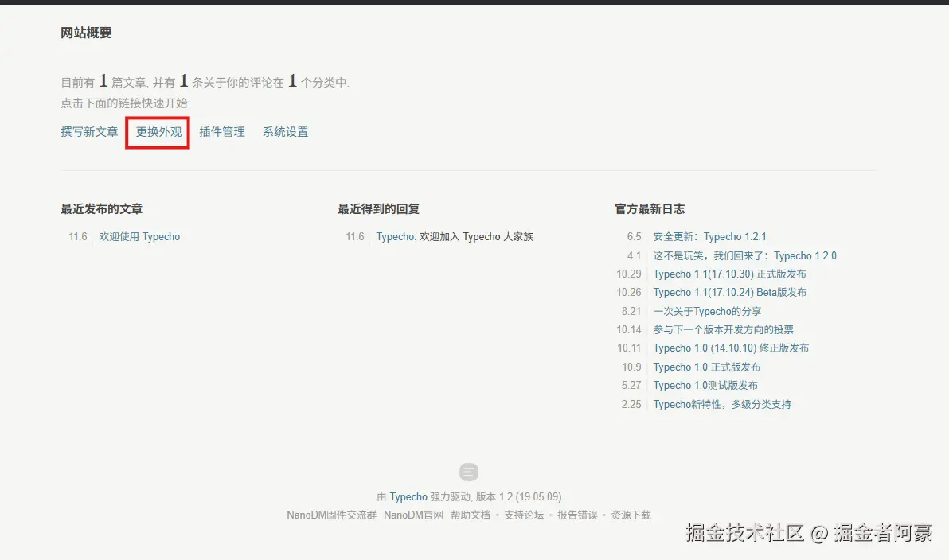
Task: Open log entry 安全更新: Typecho 1.2.1
Action: click(x=709, y=236)
